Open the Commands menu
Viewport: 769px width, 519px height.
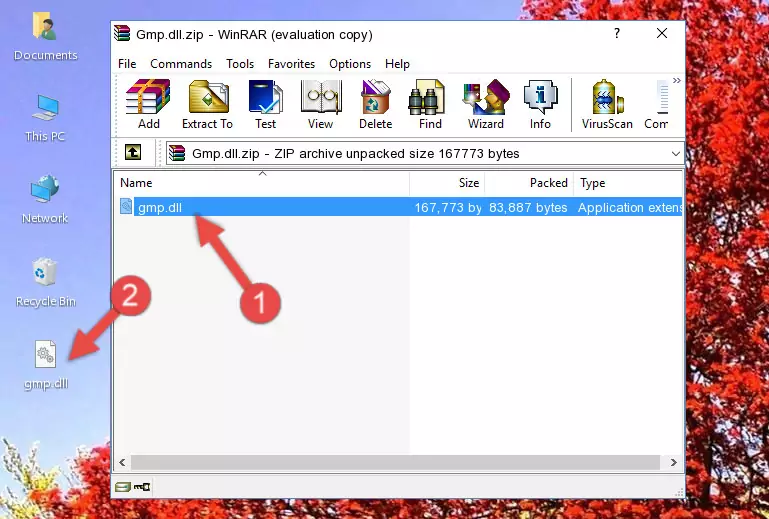[x=181, y=64]
